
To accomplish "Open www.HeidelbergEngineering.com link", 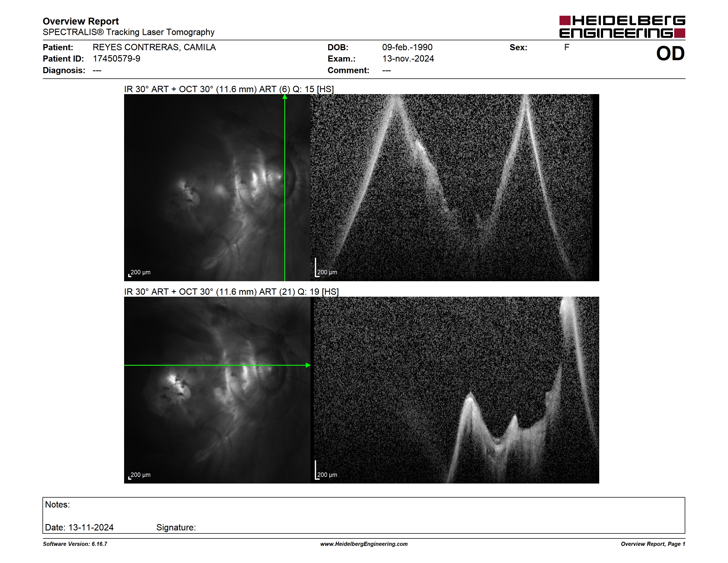I will (364, 544).
